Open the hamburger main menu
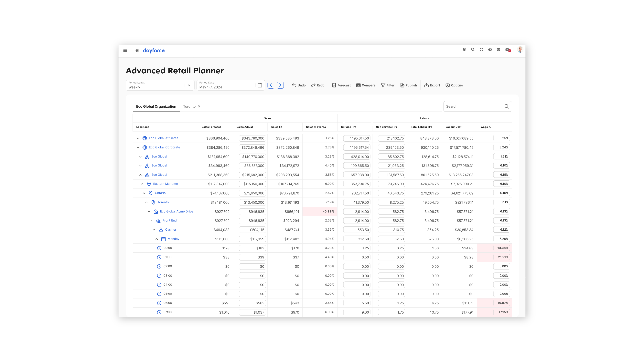This screenshot has height=362, width=644. [x=125, y=50]
